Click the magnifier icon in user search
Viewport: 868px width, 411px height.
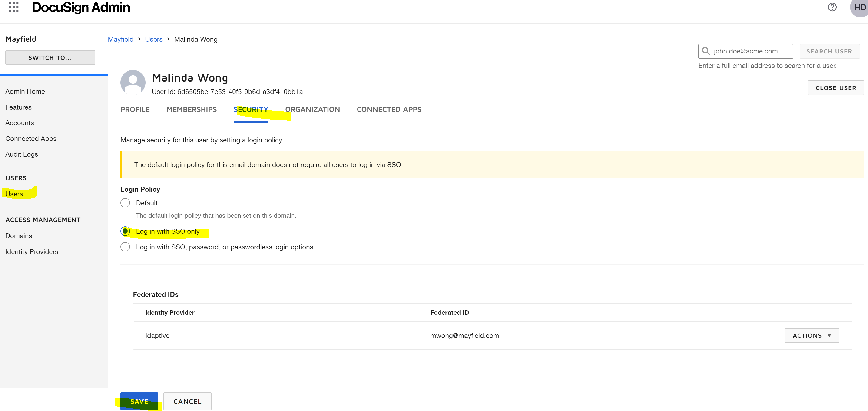point(706,51)
